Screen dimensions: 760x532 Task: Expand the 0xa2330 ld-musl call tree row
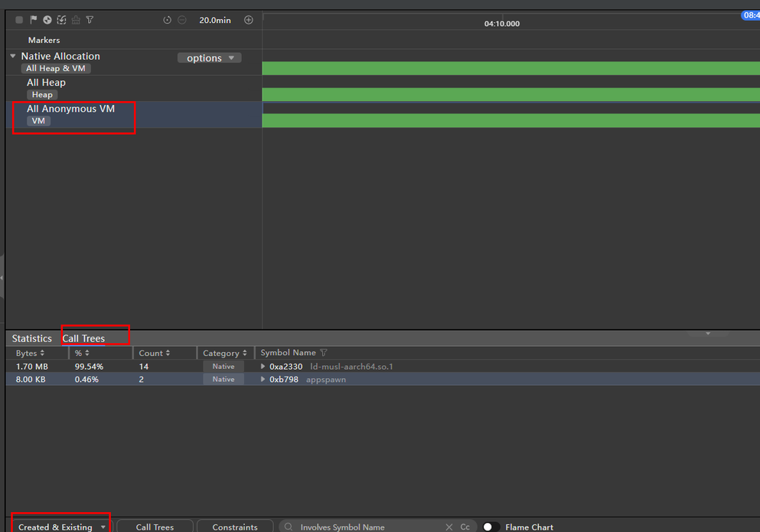coord(263,367)
